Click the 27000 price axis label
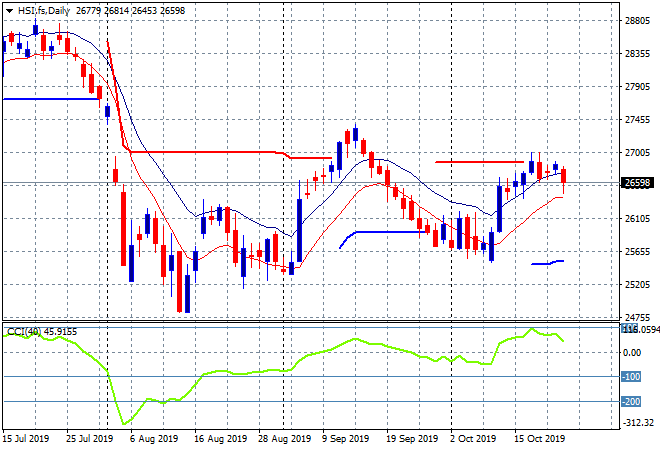This screenshot has width=660, height=450. (637, 152)
